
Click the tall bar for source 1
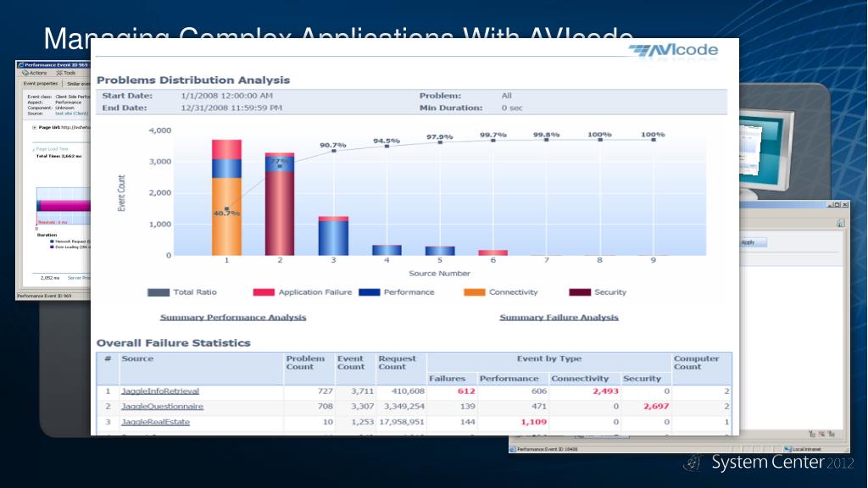[226, 197]
